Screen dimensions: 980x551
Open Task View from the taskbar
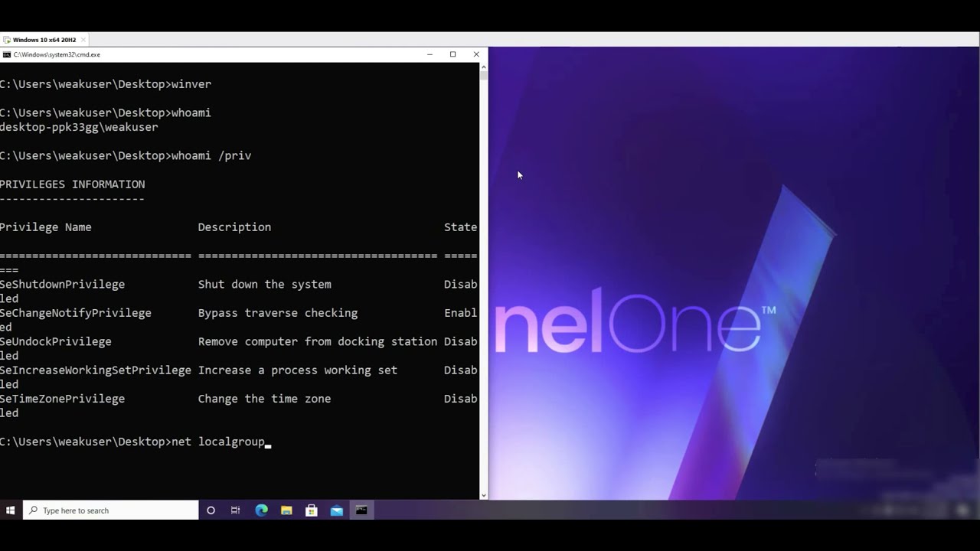(x=236, y=510)
